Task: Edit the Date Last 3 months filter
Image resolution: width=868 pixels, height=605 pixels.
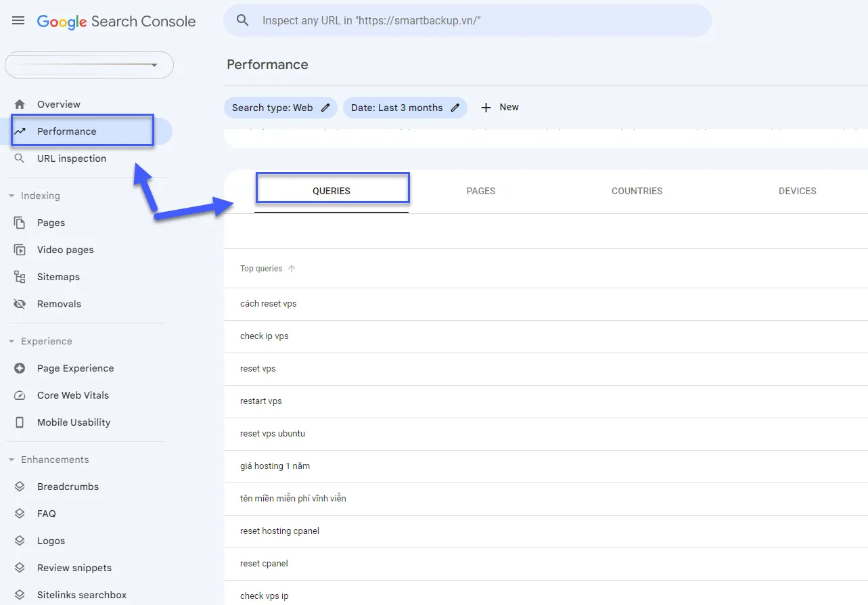Action: pos(455,108)
